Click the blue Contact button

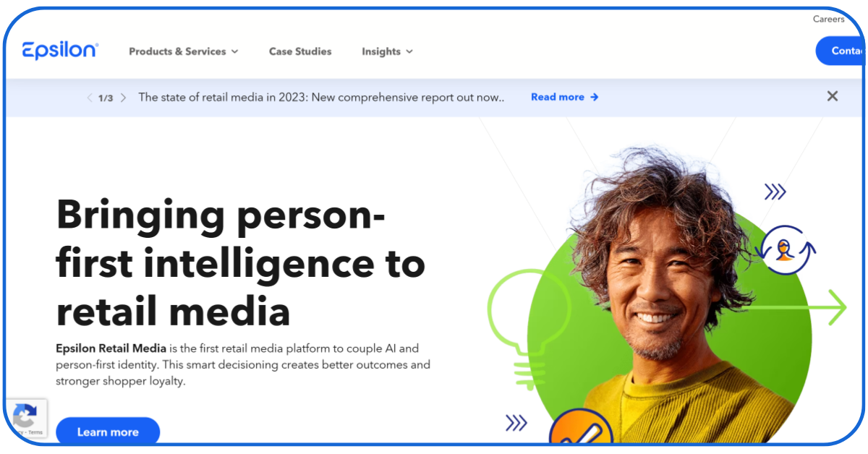click(x=841, y=51)
